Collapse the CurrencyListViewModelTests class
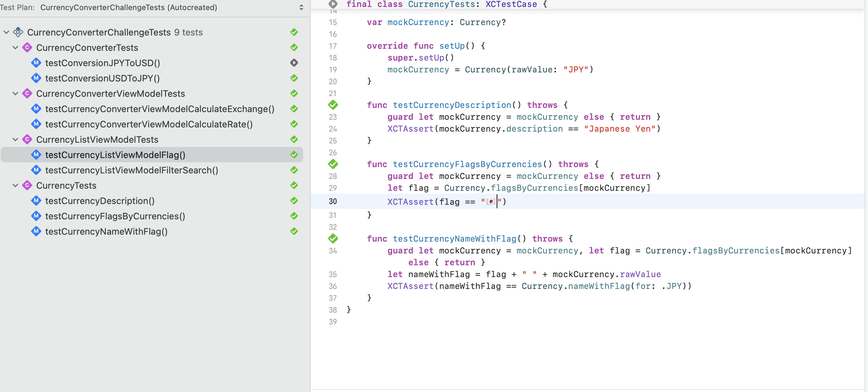Image resolution: width=868 pixels, height=392 pixels. point(15,140)
